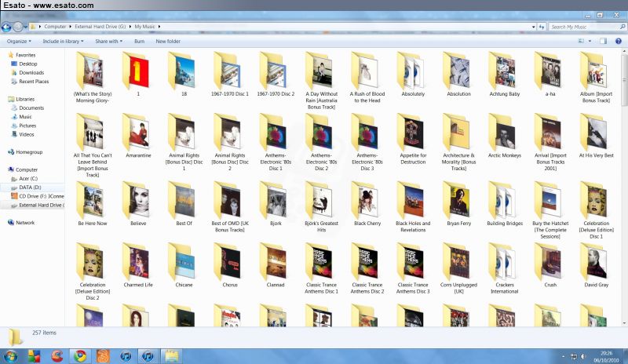
Task: Open 'Acer (C:)' drive
Action: click(28, 179)
